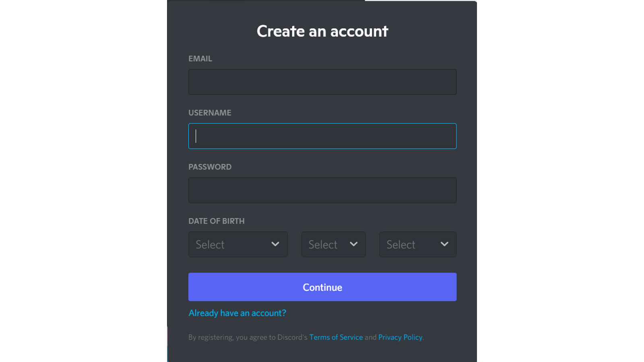Image resolution: width=644 pixels, height=362 pixels.
Task: Click the "Create an account" heading
Action: [x=322, y=31]
